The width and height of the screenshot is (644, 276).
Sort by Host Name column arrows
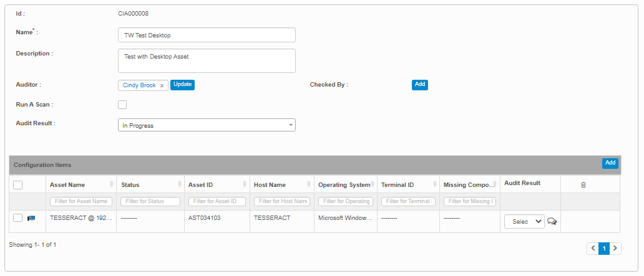click(x=309, y=184)
